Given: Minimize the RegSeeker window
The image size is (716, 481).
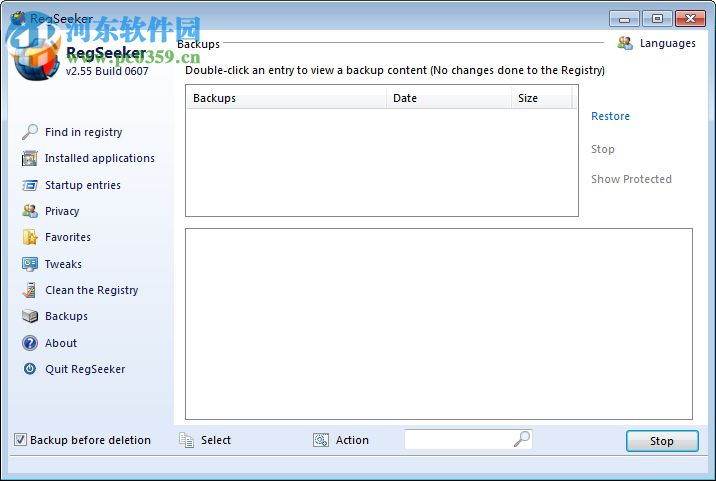Looking at the screenshot, I should pos(624,19).
